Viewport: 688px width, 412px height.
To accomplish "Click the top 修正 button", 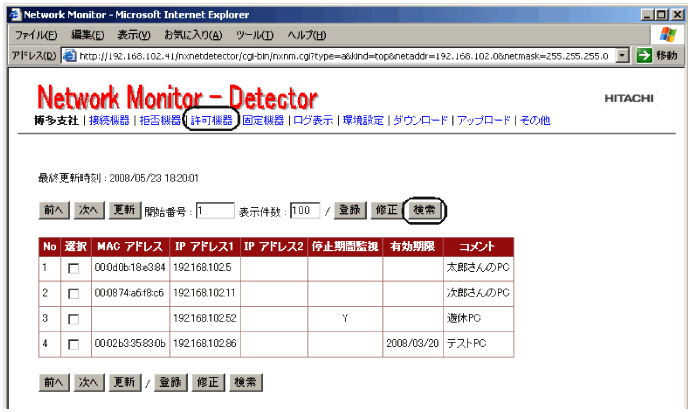I will (x=387, y=210).
